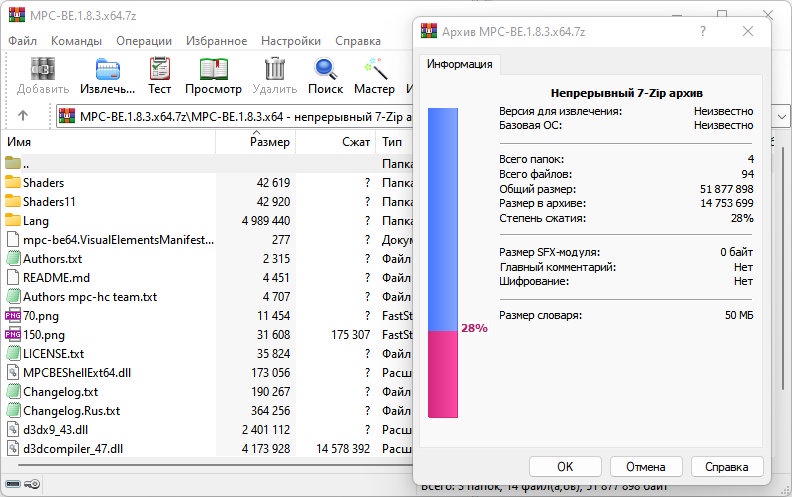This screenshot has width=792, height=497.
Task: Click the README.md file icon
Action: 13,277
